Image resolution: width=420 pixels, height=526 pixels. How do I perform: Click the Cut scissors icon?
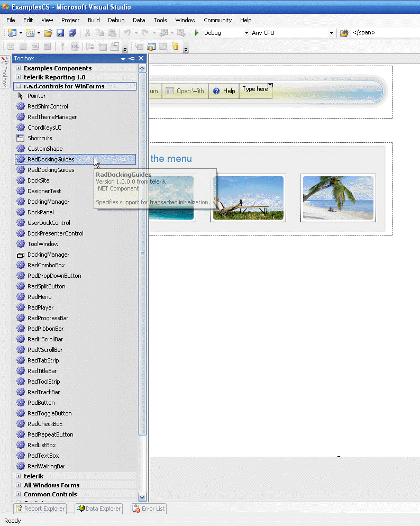coord(87,33)
